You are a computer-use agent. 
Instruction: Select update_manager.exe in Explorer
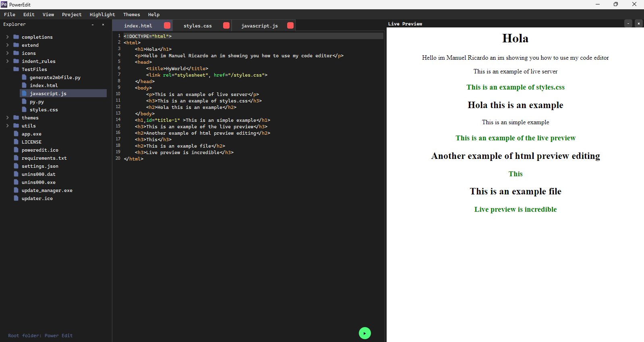(47, 190)
